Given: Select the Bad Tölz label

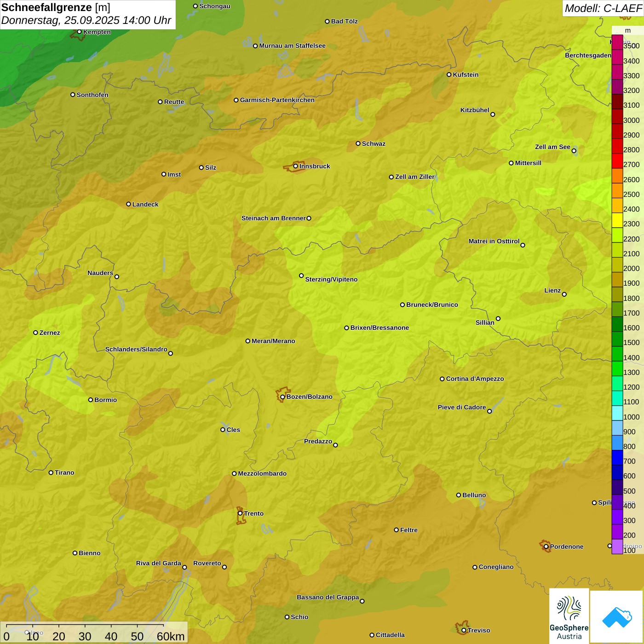Looking at the screenshot, I should click(344, 21).
